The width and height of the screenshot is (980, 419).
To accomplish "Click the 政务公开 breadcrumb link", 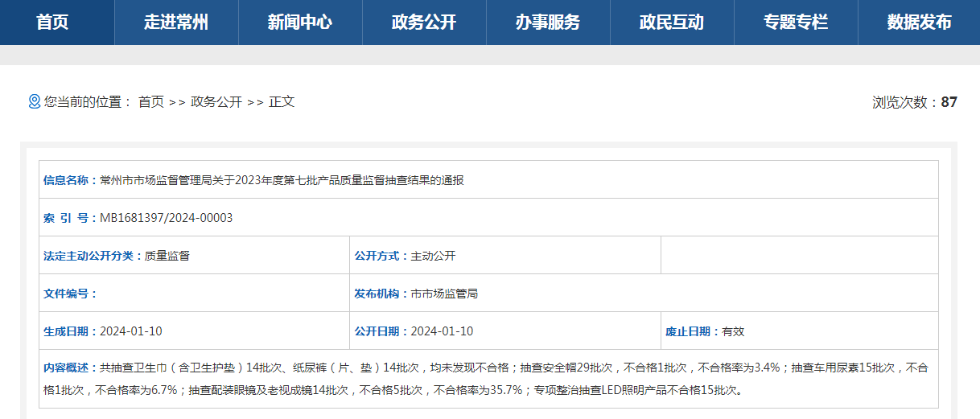I will click(216, 102).
